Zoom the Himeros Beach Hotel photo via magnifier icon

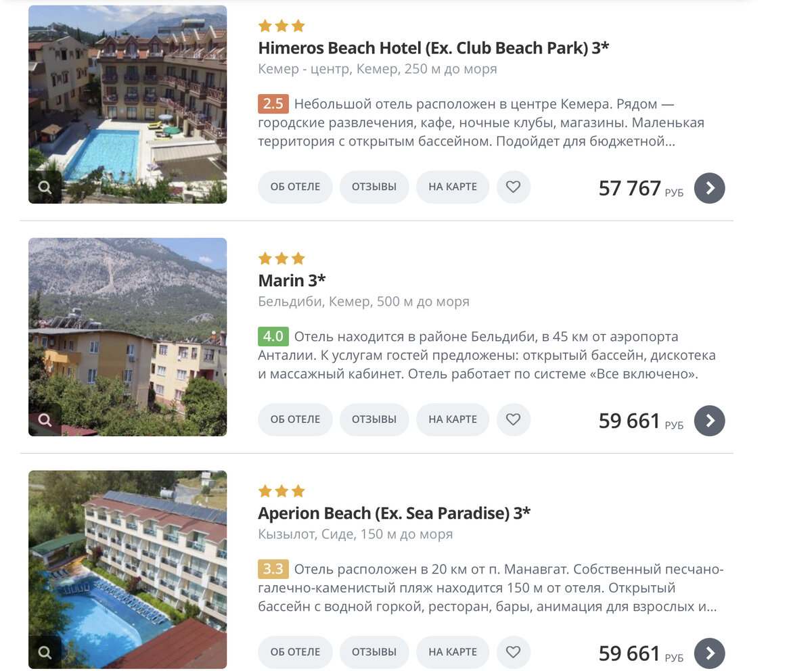pos(45,187)
